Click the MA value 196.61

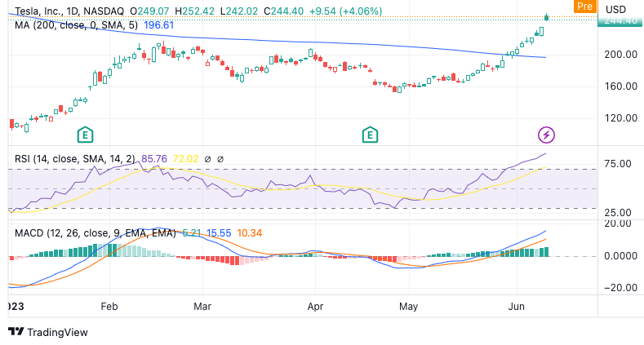pyautogui.click(x=158, y=25)
